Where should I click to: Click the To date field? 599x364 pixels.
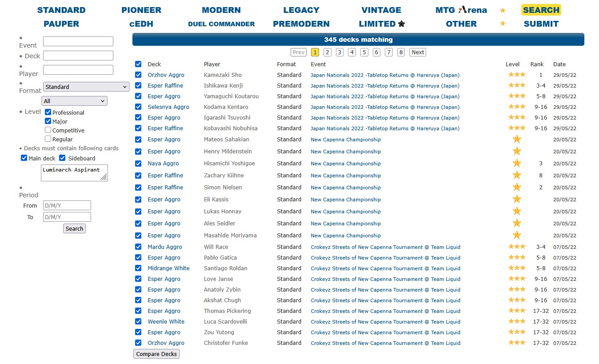[x=67, y=217]
